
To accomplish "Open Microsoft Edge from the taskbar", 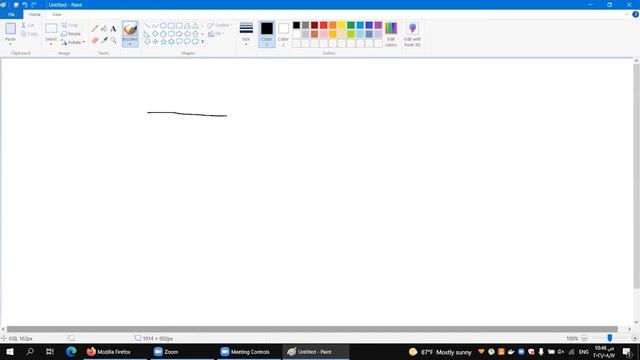I will click(71, 351).
